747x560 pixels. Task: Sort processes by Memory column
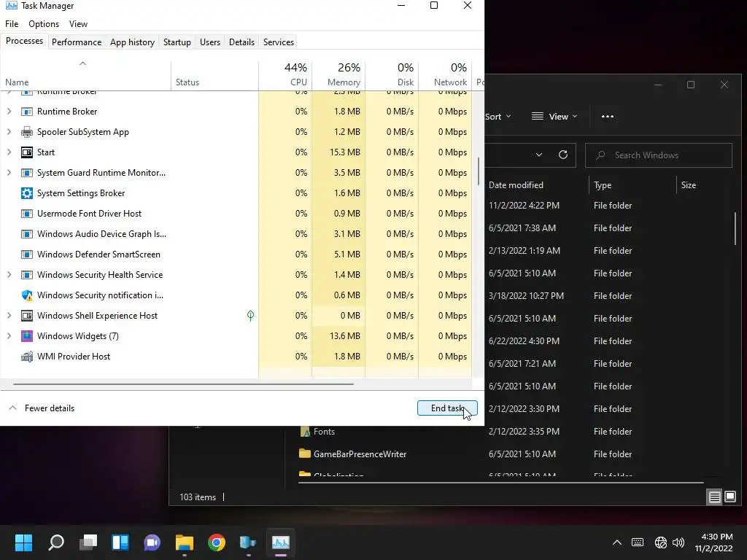click(x=338, y=75)
